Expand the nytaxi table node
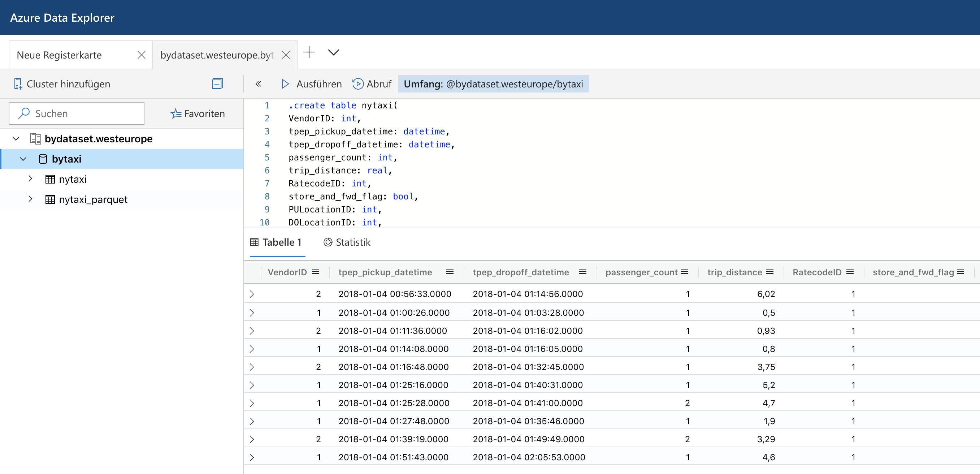 coord(30,179)
